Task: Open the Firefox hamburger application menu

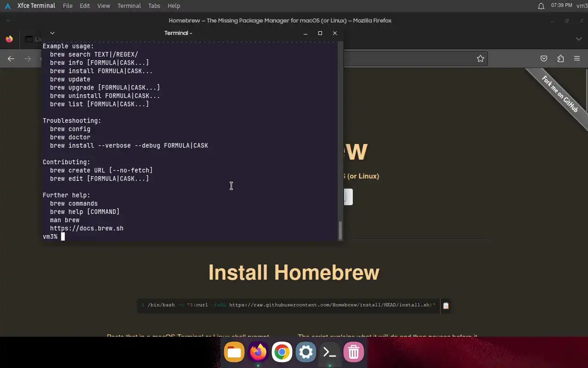Action: (577, 58)
